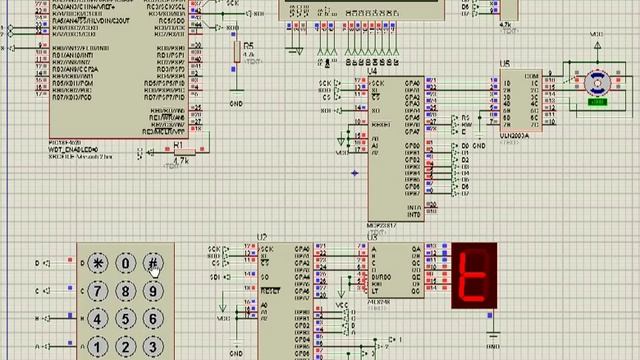Push the 1 key on the keypad

point(98,347)
